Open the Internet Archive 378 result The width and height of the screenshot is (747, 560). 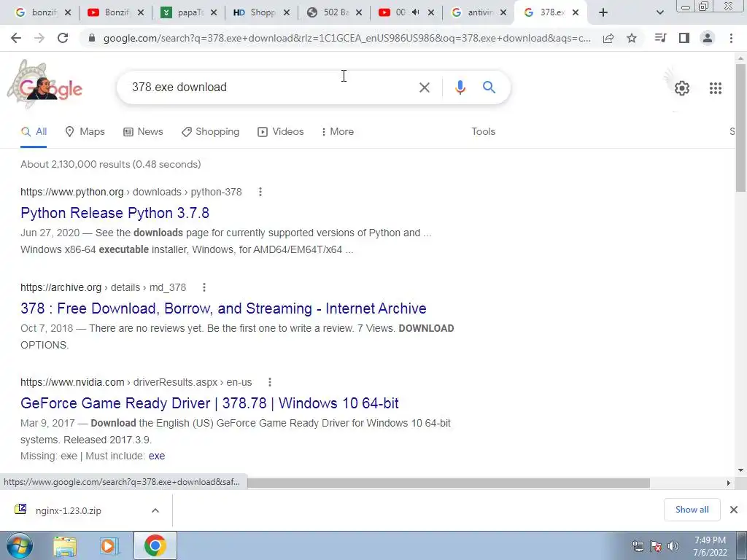coord(223,308)
